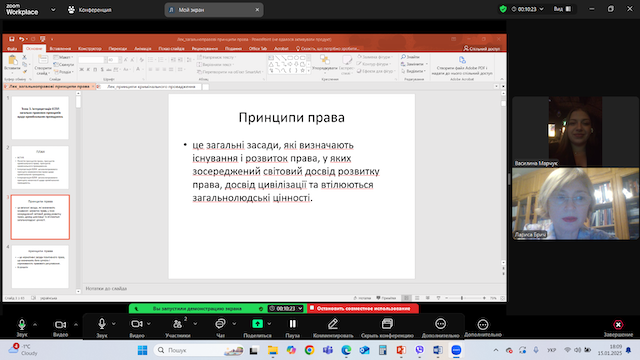This screenshot has height=360, width=640.
Task: Click Select (Виділити) button
Action: tap(413, 71)
